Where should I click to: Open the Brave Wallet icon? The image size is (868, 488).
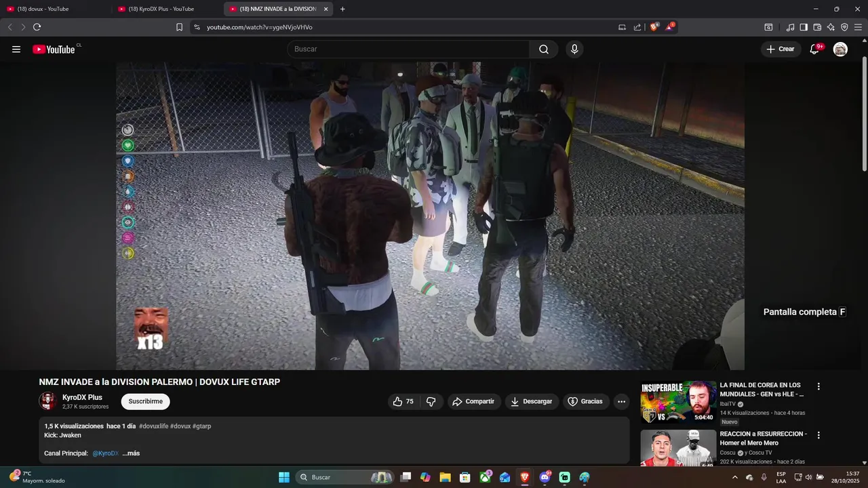(817, 27)
